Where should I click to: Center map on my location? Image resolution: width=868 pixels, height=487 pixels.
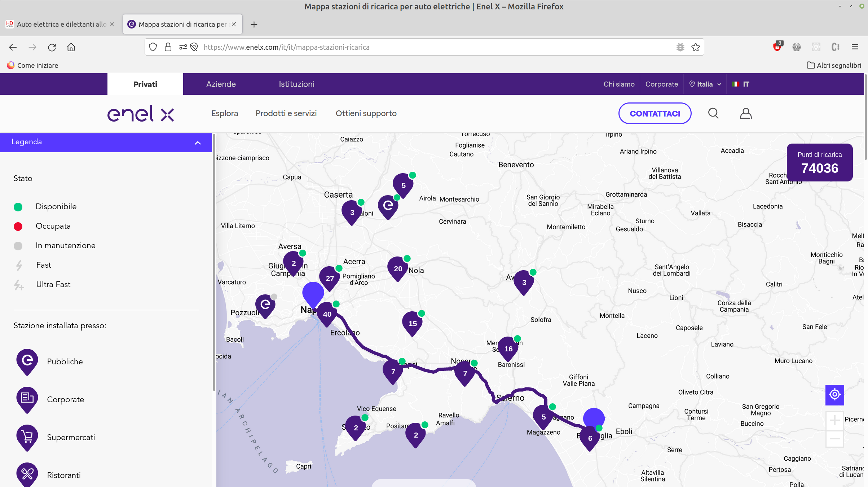[x=834, y=395]
